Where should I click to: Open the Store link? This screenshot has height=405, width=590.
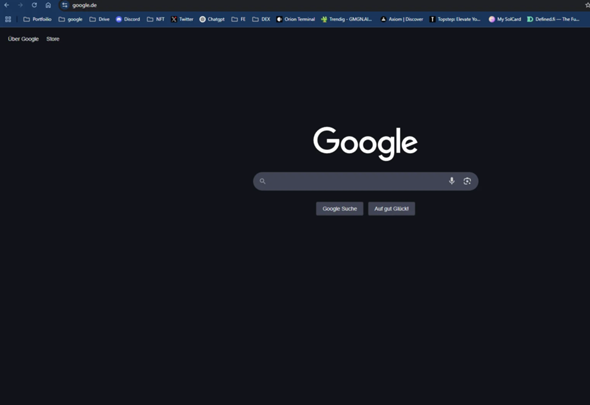click(x=53, y=39)
